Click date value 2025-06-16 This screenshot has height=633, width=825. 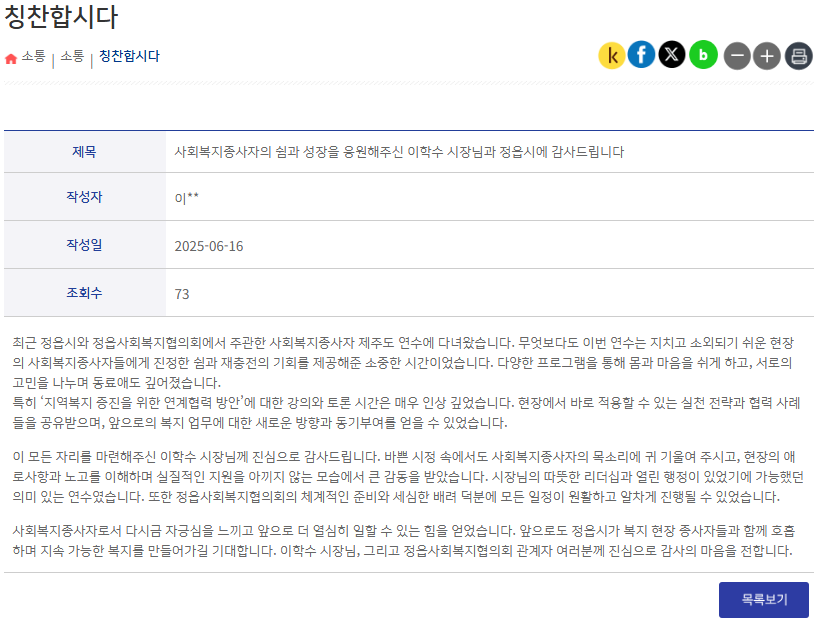click(x=209, y=246)
